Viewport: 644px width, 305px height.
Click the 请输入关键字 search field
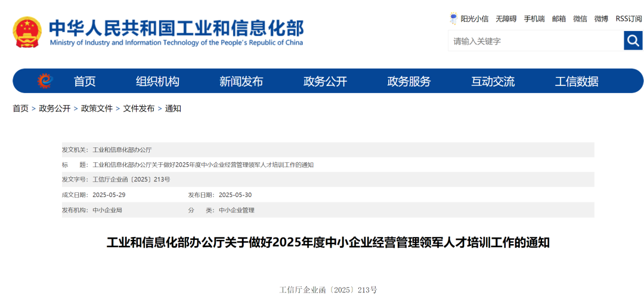click(536, 41)
